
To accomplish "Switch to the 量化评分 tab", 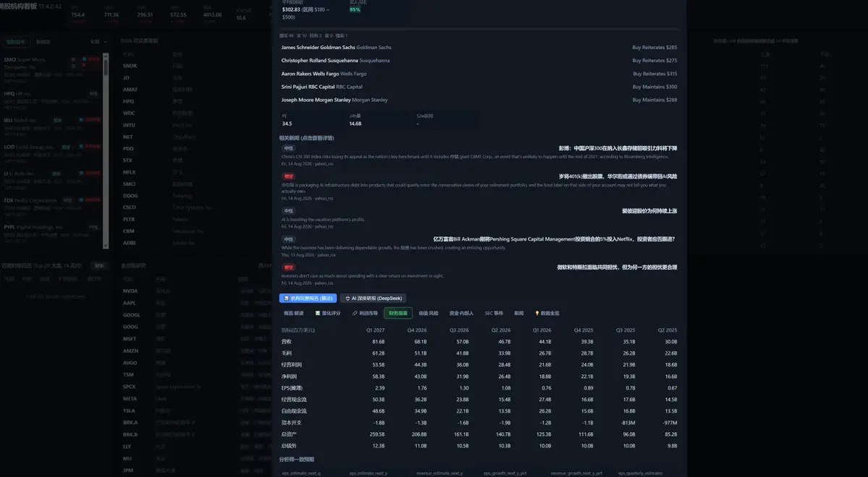I will [328, 313].
